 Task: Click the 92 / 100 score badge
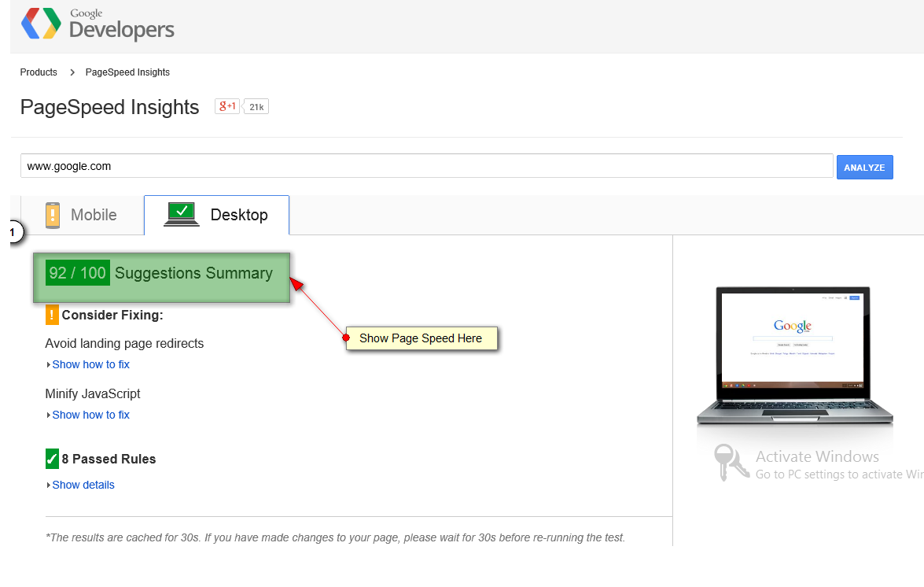coord(77,273)
